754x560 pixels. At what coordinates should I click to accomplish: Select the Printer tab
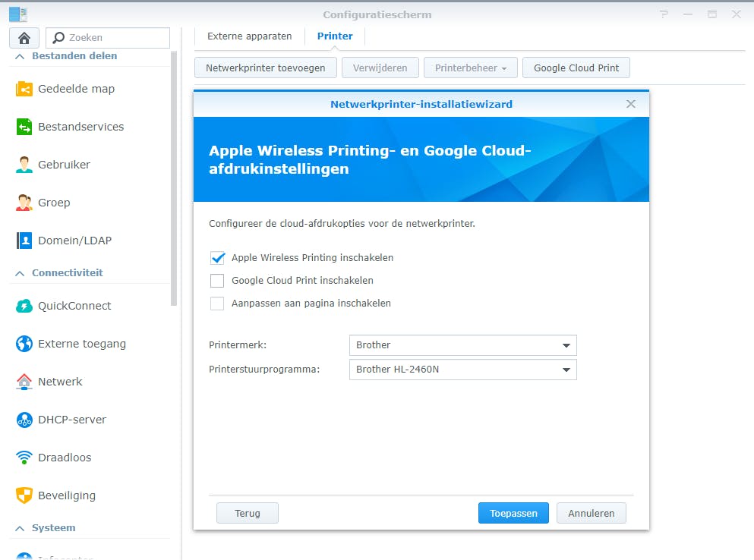pos(335,36)
